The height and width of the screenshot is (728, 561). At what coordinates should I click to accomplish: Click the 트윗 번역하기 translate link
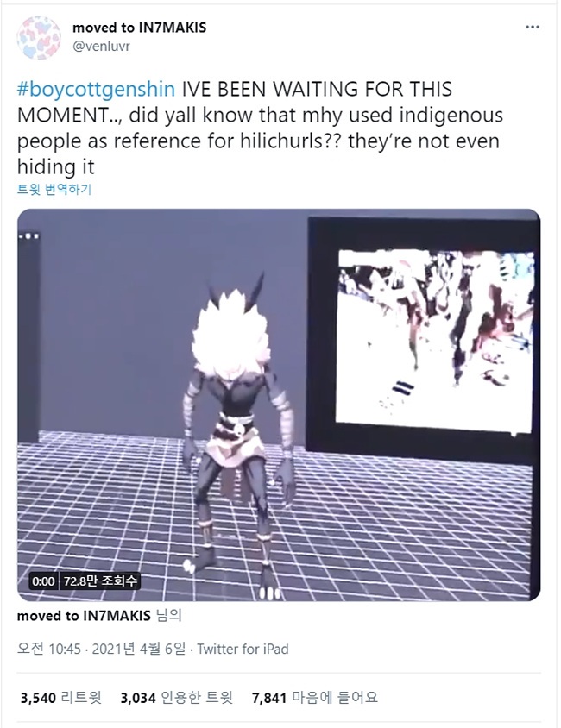(54, 190)
